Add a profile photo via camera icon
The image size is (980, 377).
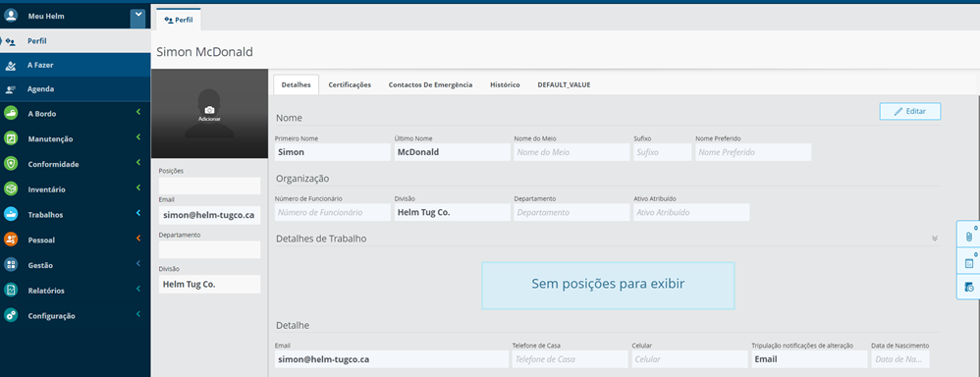(209, 110)
